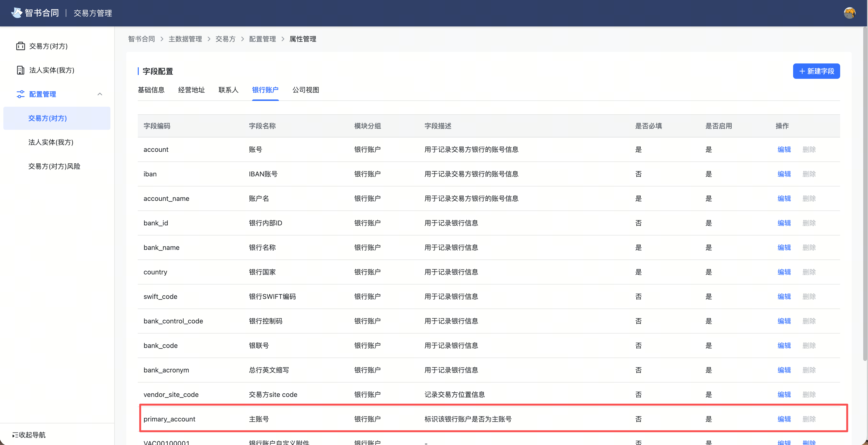Click 删除 for the swift_code row
Image resolution: width=868 pixels, height=445 pixels.
tap(809, 296)
